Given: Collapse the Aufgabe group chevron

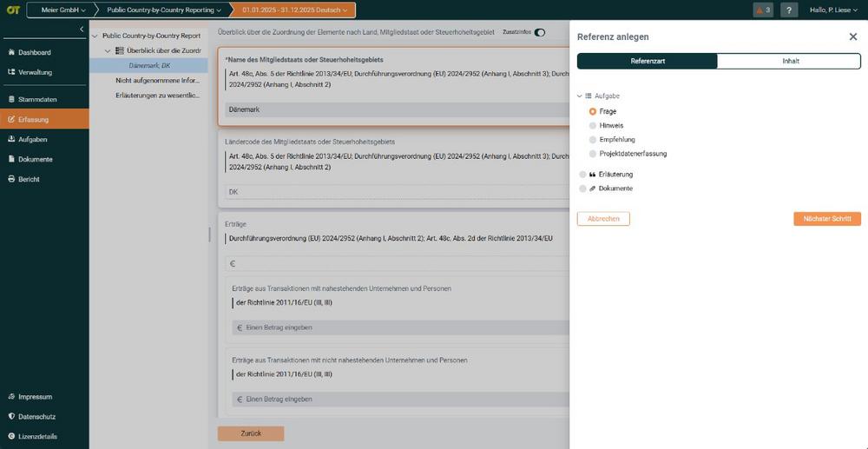Looking at the screenshot, I should pyautogui.click(x=580, y=96).
